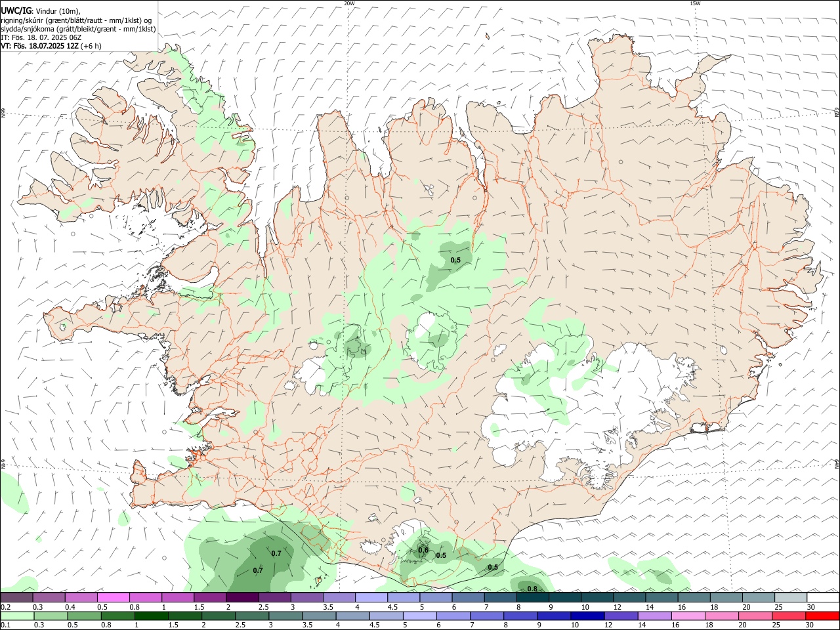Click the UWC/IG title in header box
The width and height of the screenshot is (840, 630).
click(x=16, y=11)
